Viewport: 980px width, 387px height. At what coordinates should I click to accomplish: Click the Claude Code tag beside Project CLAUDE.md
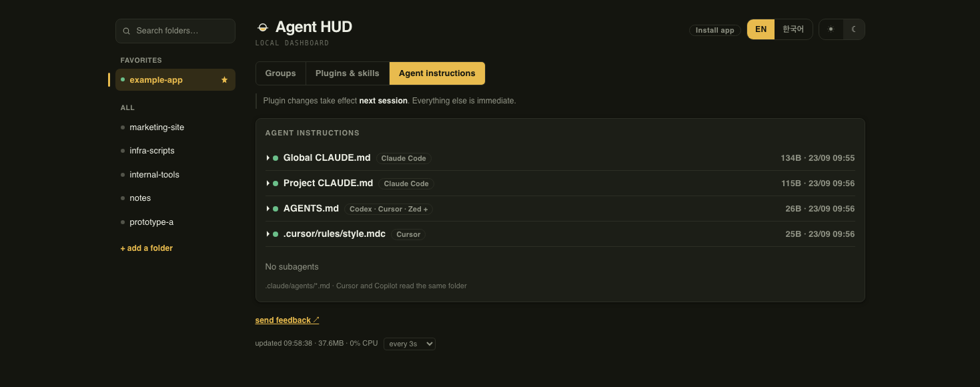pyautogui.click(x=406, y=184)
